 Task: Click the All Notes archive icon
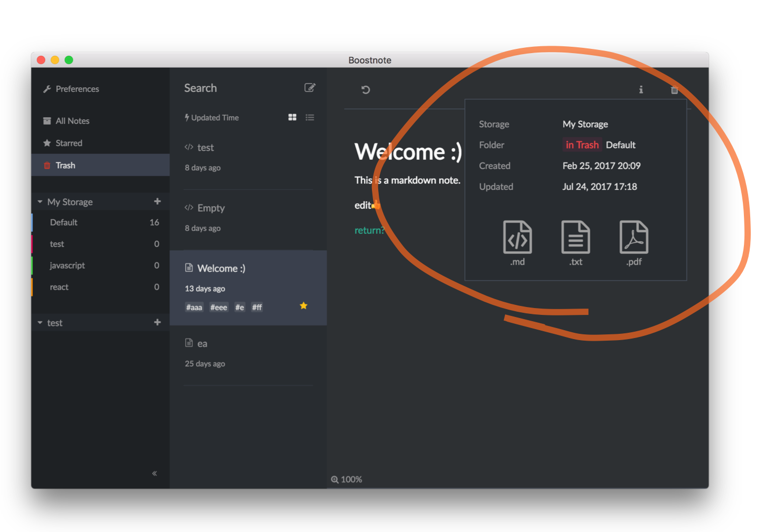47,121
